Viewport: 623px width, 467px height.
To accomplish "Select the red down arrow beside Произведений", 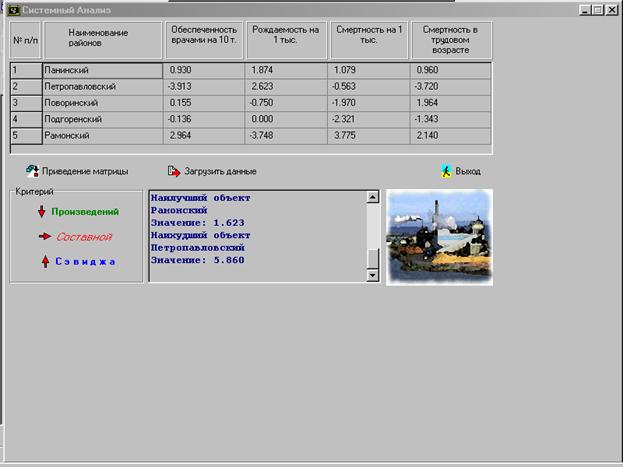I will click(x=41, y=212).
